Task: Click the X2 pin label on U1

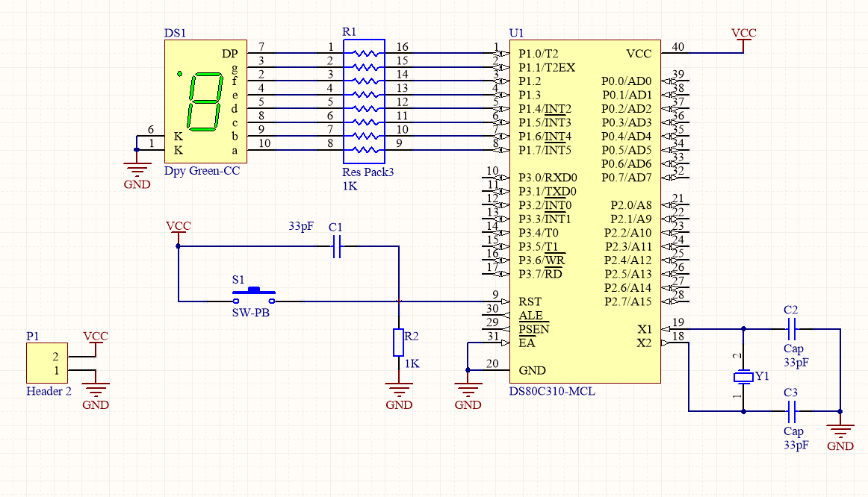Action: (x=645, y=343)
